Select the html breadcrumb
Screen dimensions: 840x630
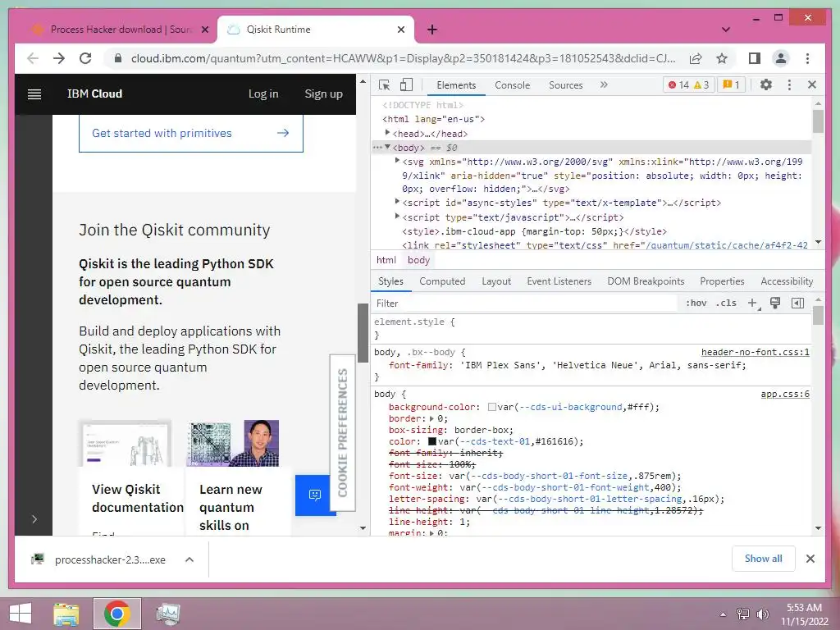(386, 260)
